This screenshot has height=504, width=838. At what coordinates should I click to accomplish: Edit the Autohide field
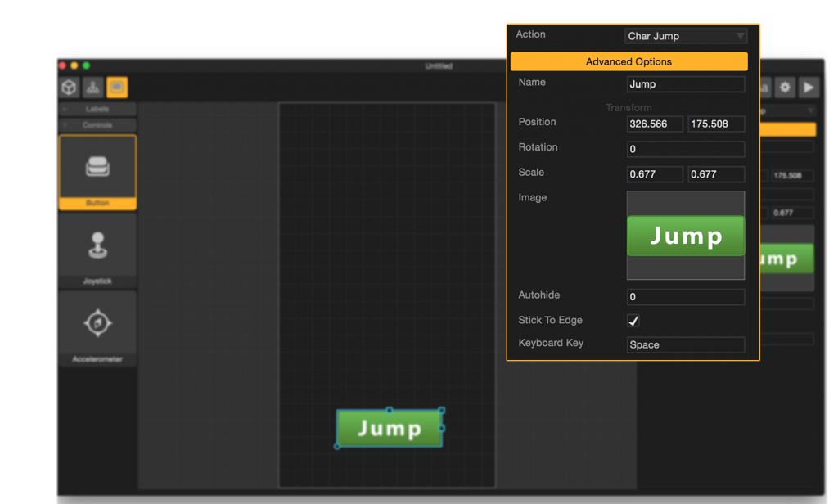pyautogui.click(x=686, y=297)
